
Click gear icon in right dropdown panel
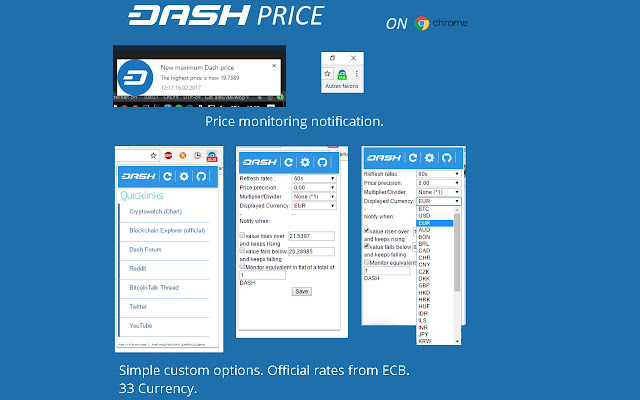[429, 158]
